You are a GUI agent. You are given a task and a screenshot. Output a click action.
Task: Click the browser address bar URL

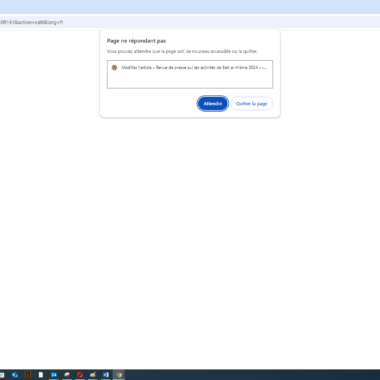[32, 22]
